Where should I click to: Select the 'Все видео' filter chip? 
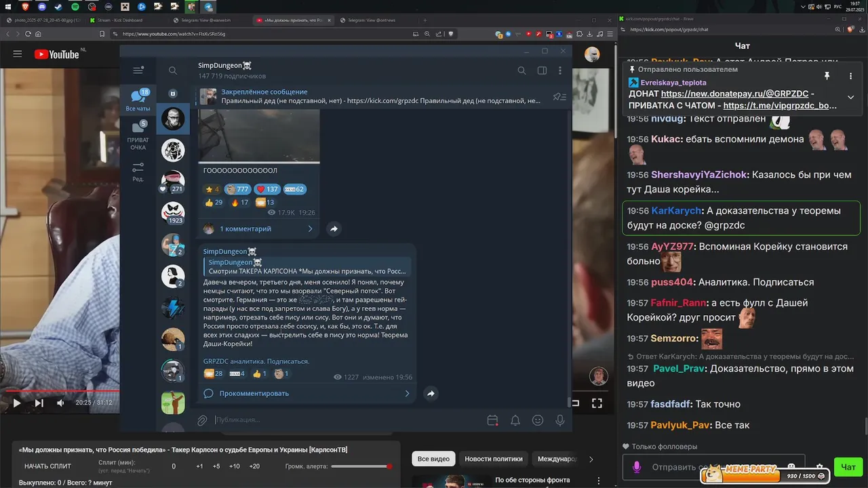point(433,459)
